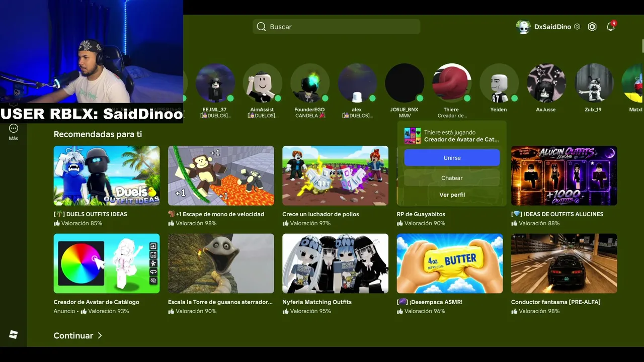Click 'Nyferia Matching Outfits' title
The image size is (644, 362).
[x=317, y=302]
